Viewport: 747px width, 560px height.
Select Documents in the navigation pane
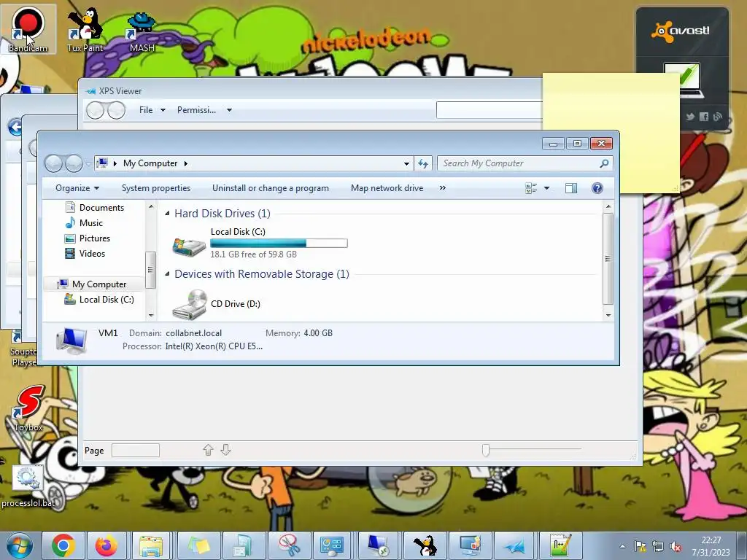point(94,208)
